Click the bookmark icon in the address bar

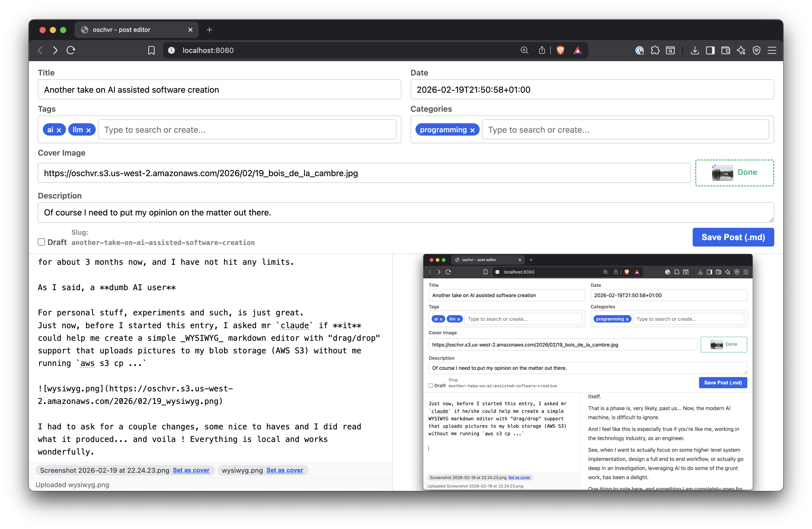point(151,51)
